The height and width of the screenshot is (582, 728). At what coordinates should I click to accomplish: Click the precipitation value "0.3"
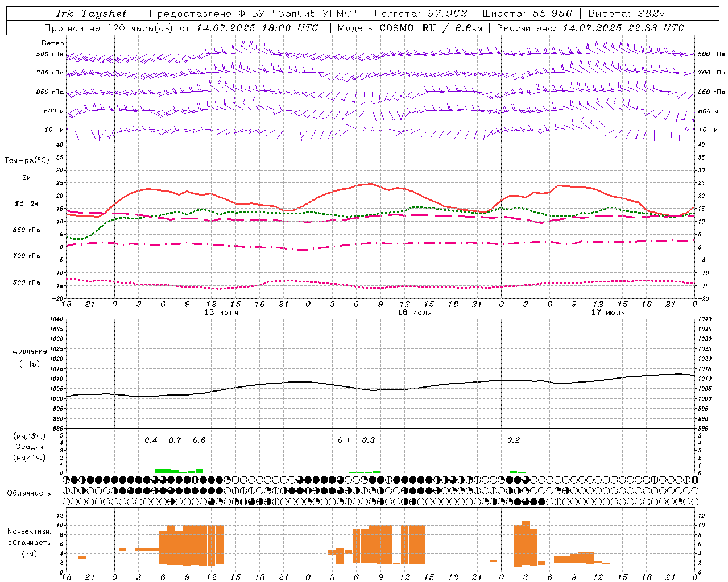click(x=368, y=440)
